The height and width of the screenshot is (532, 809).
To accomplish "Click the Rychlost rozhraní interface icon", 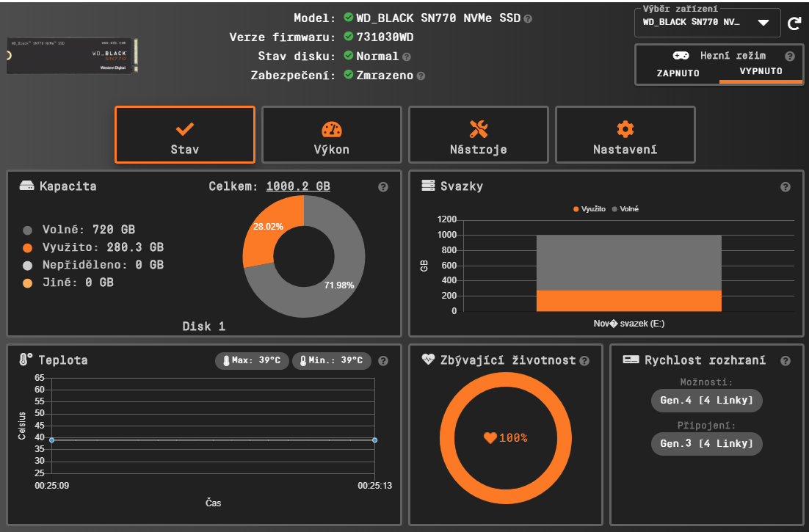I will [631, 360].
